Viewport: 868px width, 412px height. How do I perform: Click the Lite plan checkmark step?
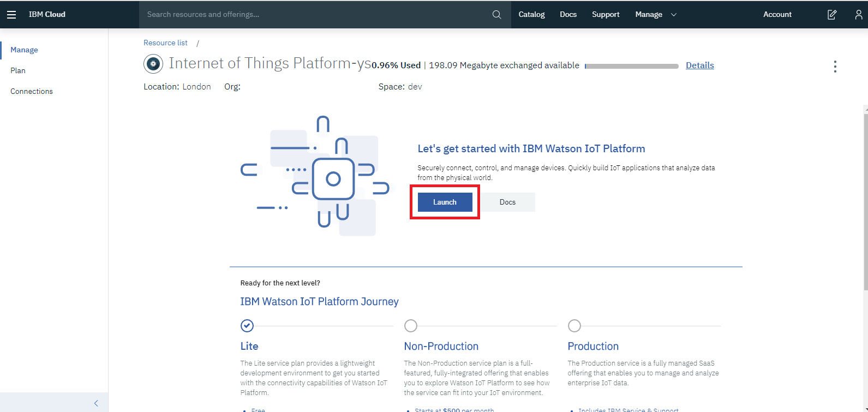click(x=247, y=326)
